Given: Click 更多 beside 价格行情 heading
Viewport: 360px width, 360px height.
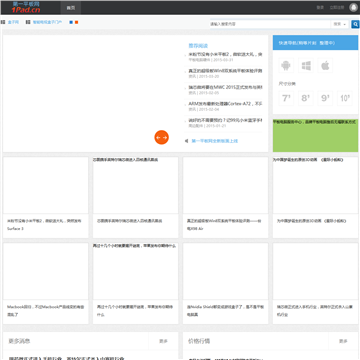Looking at the screenshot, I should (x=343, y=341).
